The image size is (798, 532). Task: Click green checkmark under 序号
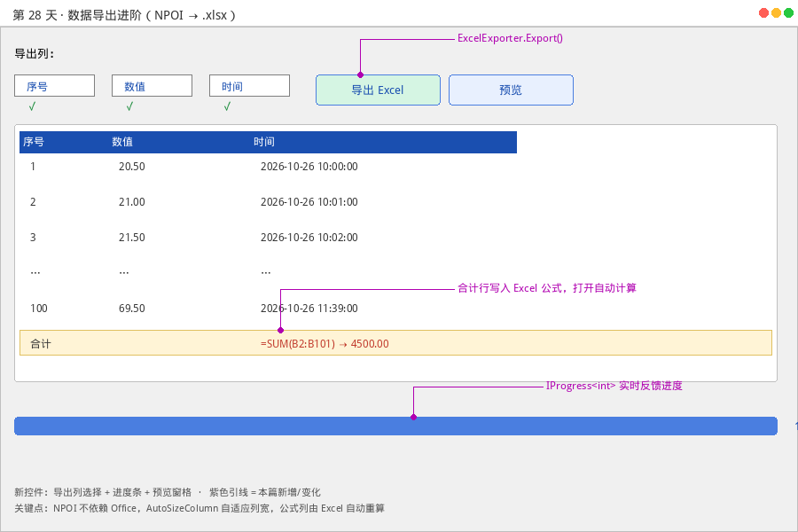coord(32,106)
